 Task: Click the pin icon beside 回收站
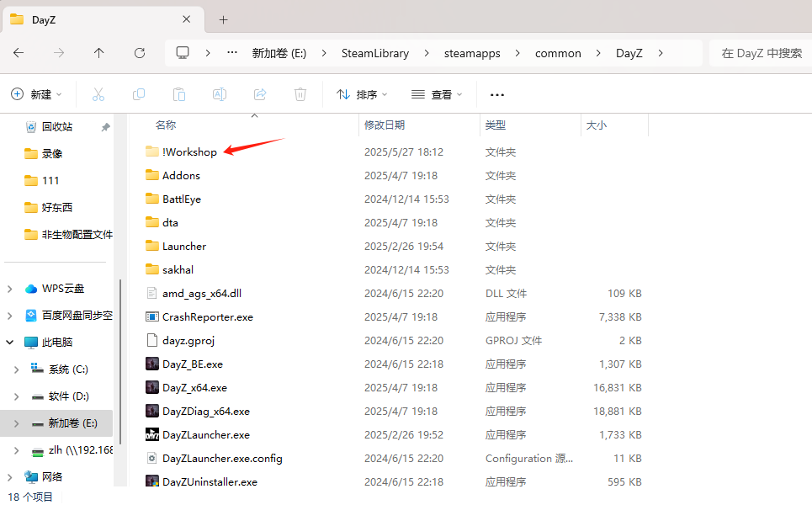(106, 127)
